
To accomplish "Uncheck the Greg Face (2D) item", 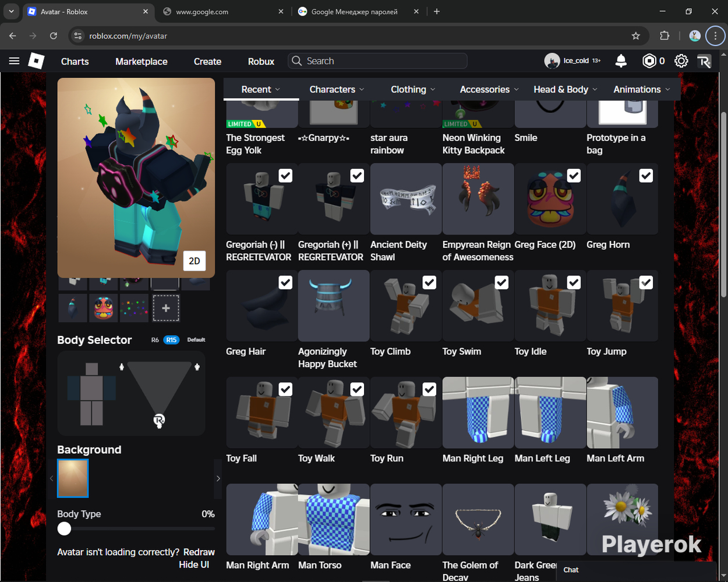I will 574,176.
